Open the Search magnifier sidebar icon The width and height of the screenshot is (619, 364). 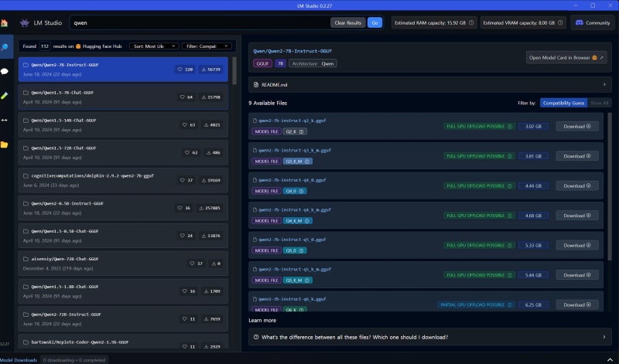pos(5,47)
